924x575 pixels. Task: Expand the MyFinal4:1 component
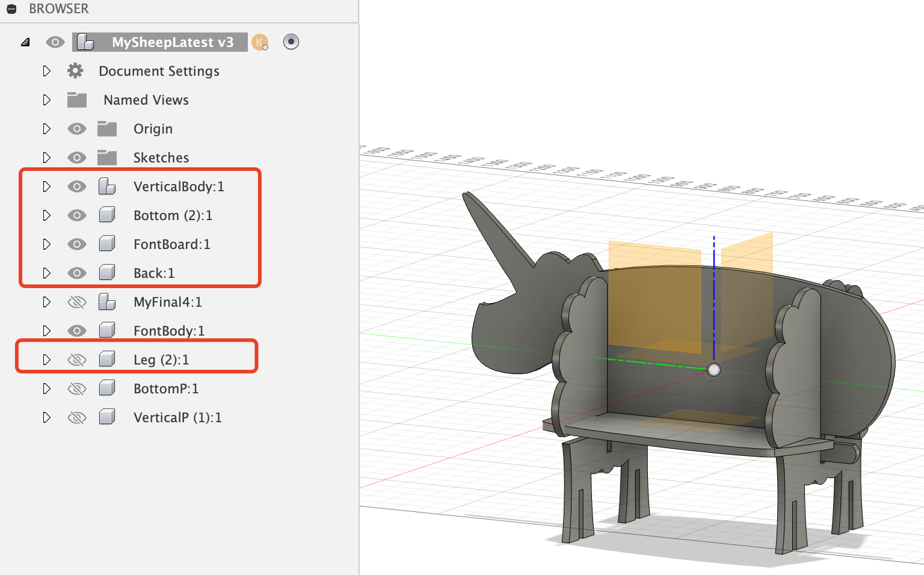[x=47, y=302]
